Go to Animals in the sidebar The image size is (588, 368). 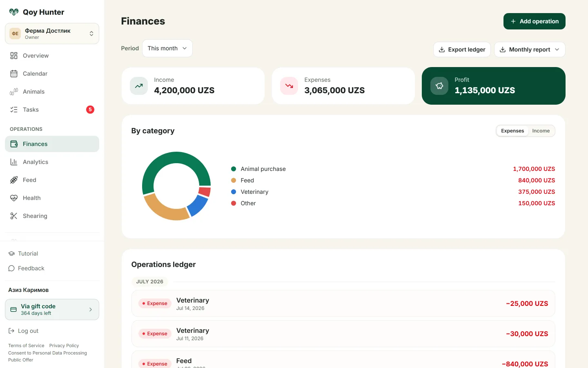point(52,92)
